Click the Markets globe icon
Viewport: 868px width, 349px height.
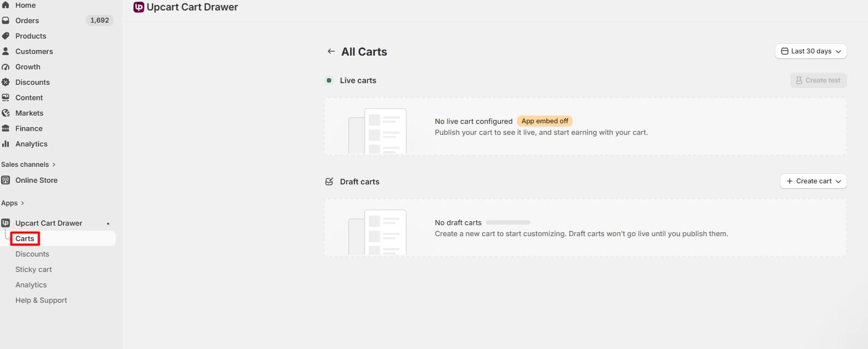click(6, 113)
